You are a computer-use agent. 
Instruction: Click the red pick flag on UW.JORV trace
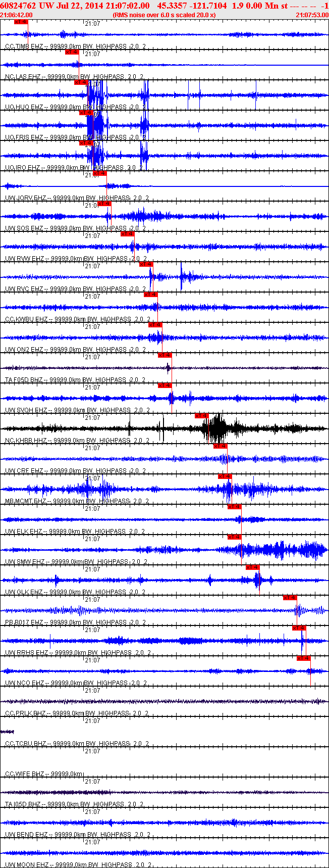tap(100, 173)
